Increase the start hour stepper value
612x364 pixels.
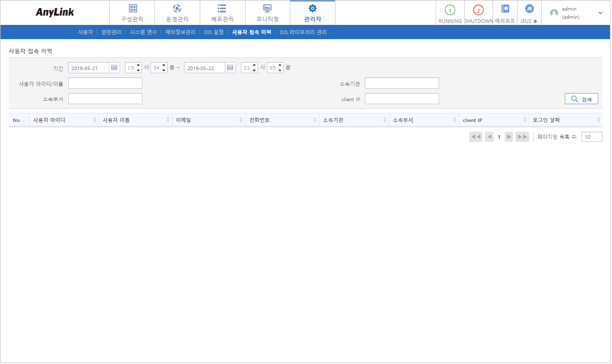point(139,66)
